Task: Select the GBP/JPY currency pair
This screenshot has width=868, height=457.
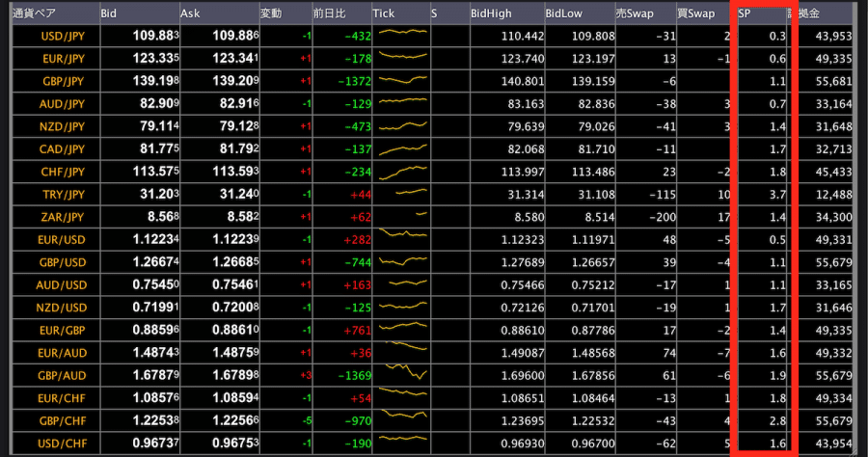Action: 64,81
